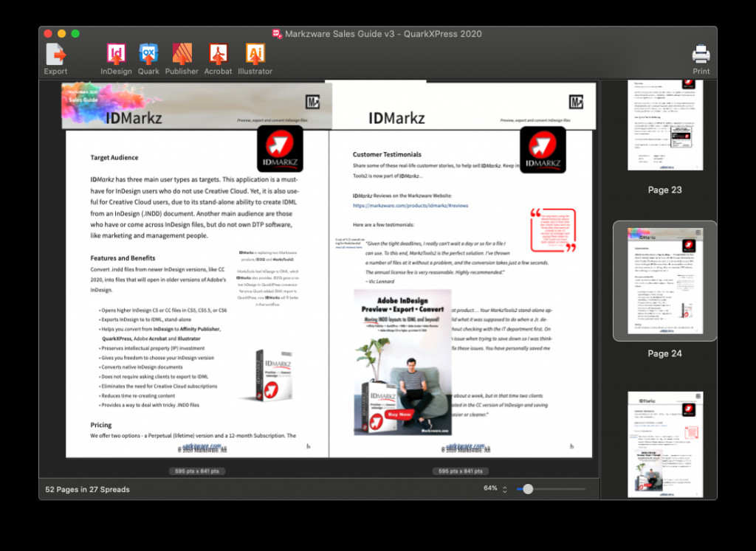Click the Markzware M logo in the right page header
The height and width of the screenshot is (551, 756).
tap(576, 102)
